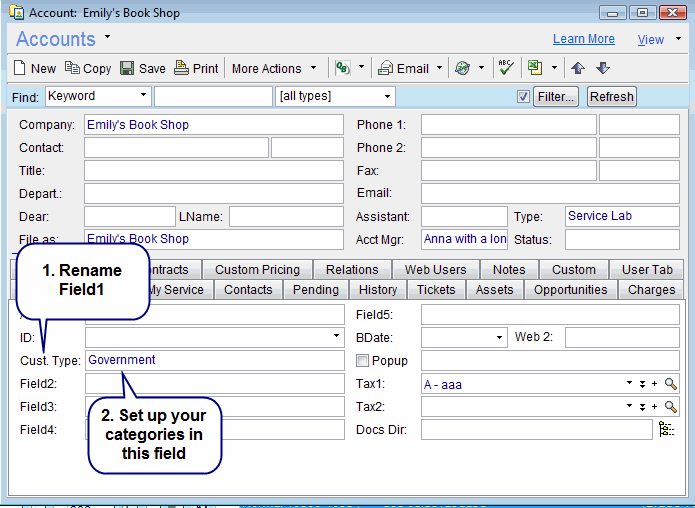Screen dimensions: 695x508
Task: Expand the [all types] dropdown
Action: [x=387, y=96]
